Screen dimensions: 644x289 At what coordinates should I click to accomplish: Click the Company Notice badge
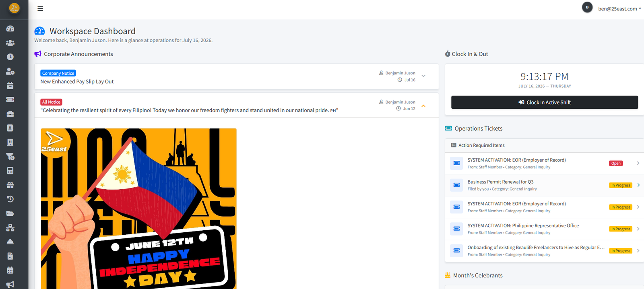coord(58,73)
